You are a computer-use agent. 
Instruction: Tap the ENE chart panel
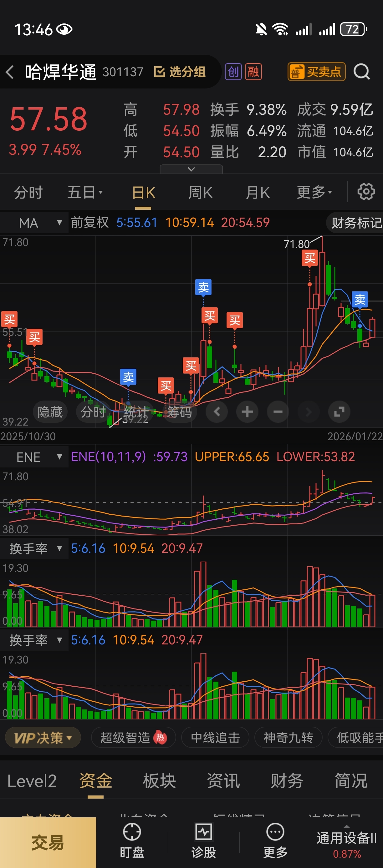coord(191,502)
